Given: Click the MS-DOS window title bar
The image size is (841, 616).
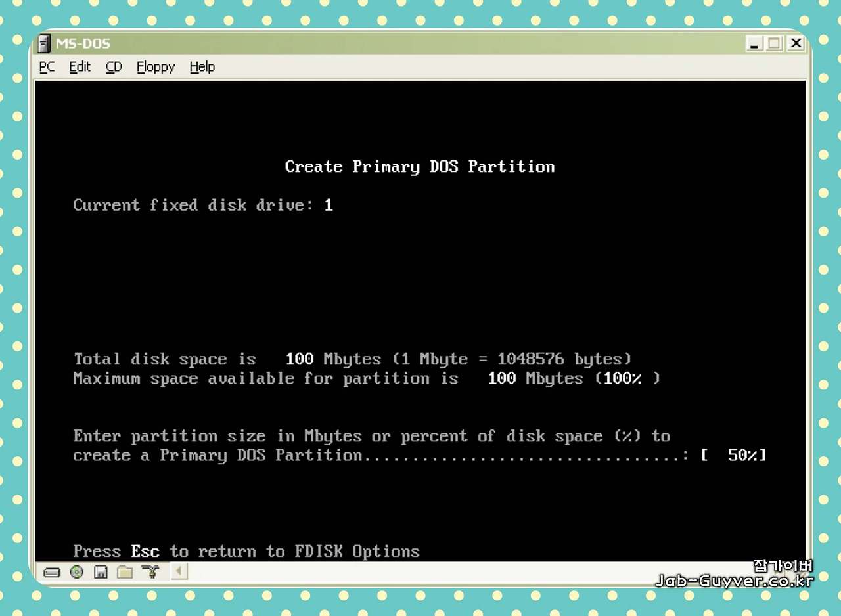Looking at the screenshot, I should click(394, 43).
